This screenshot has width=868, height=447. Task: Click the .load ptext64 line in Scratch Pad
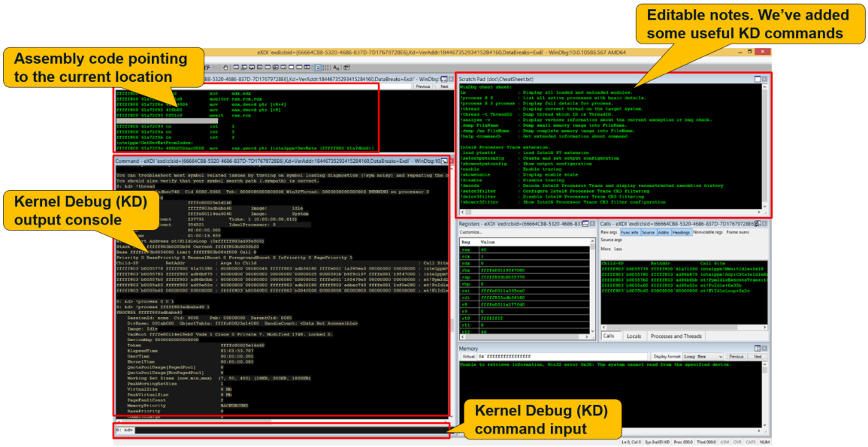[x=523, y=153]
